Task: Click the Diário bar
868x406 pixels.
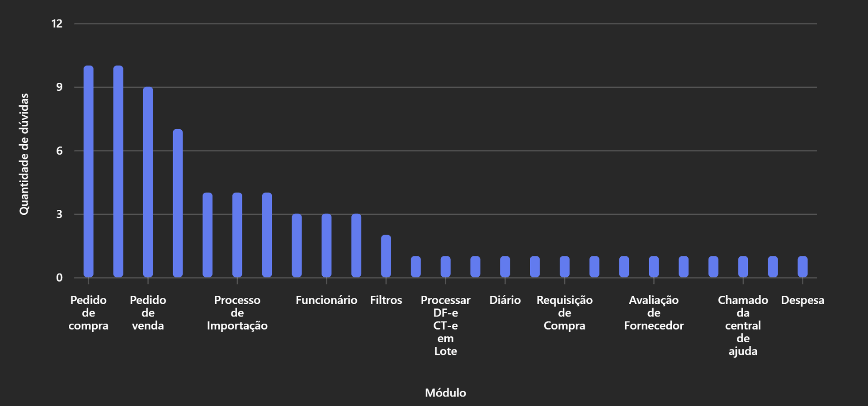Action: click(505, 267)
